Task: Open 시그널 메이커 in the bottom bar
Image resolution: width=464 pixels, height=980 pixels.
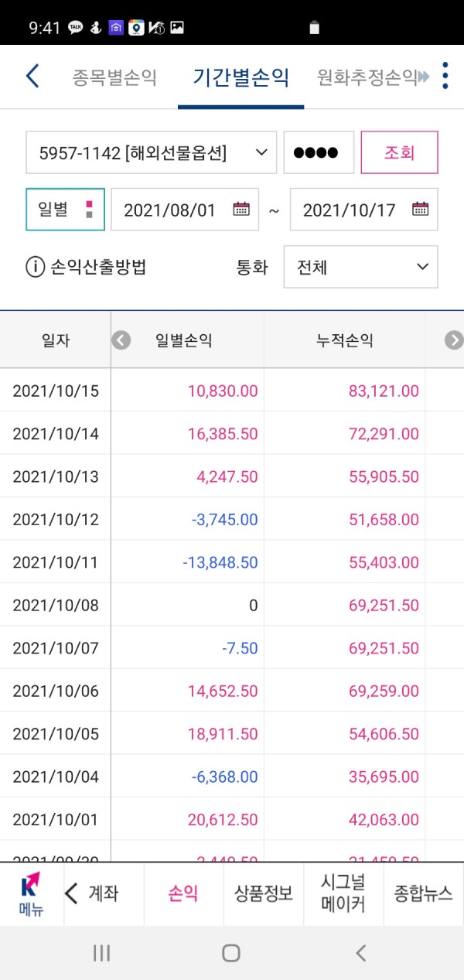Action: point(343,894)
